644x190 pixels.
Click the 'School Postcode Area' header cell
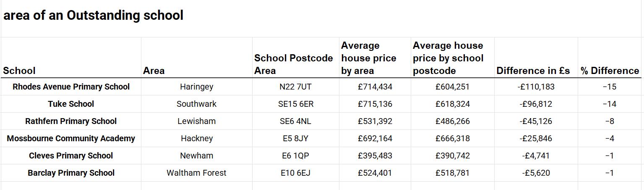click(x=293, y=64)
